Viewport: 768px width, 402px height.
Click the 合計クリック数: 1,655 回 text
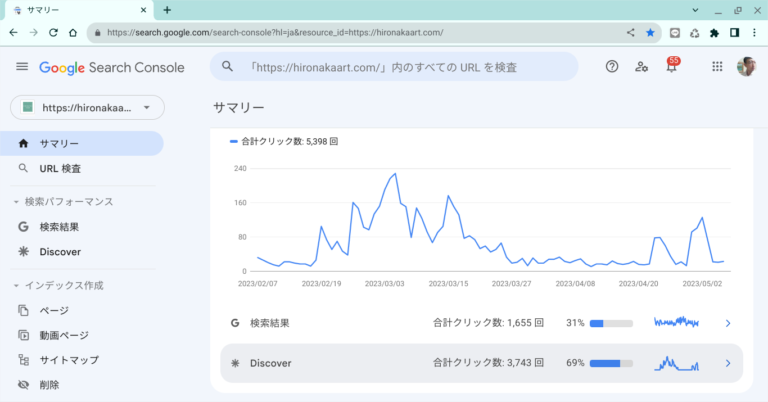[x=488, y=323]
